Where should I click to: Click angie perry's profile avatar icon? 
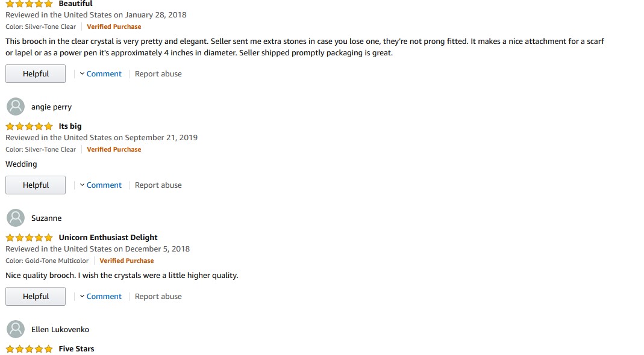pyautogui.click(x=15, y=106)
